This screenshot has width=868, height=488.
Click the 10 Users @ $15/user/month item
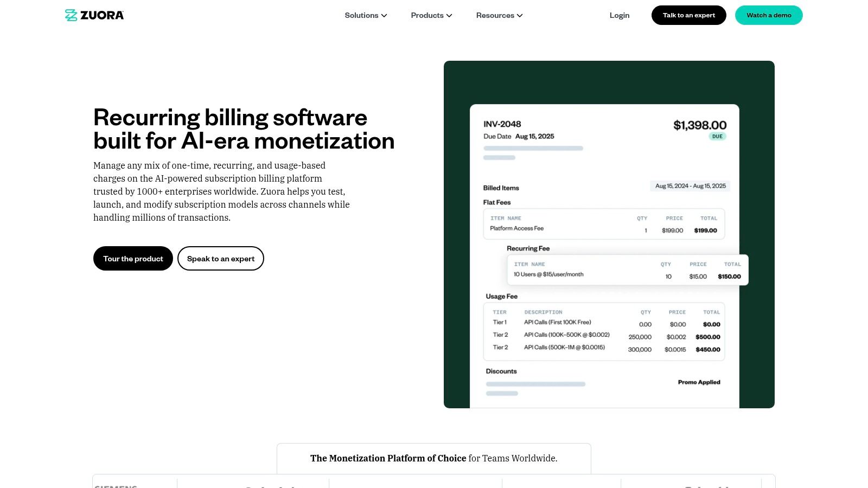point(548,274)
